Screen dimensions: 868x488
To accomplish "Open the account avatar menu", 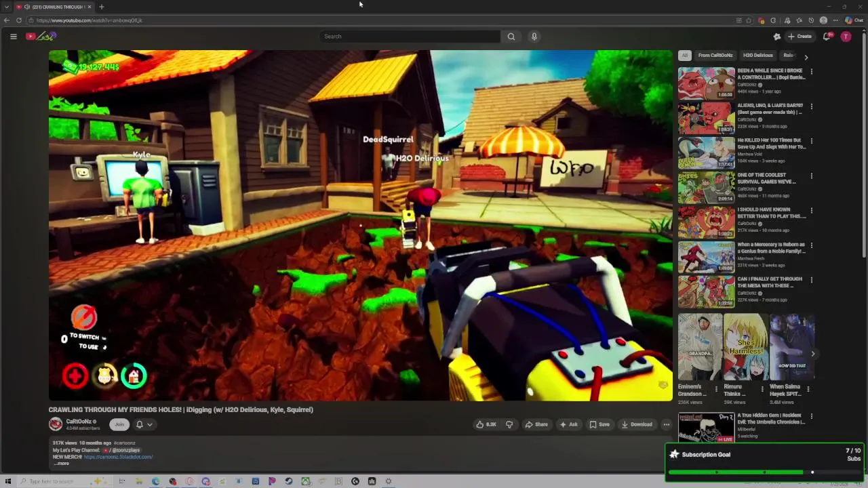I will pos(846,37).
